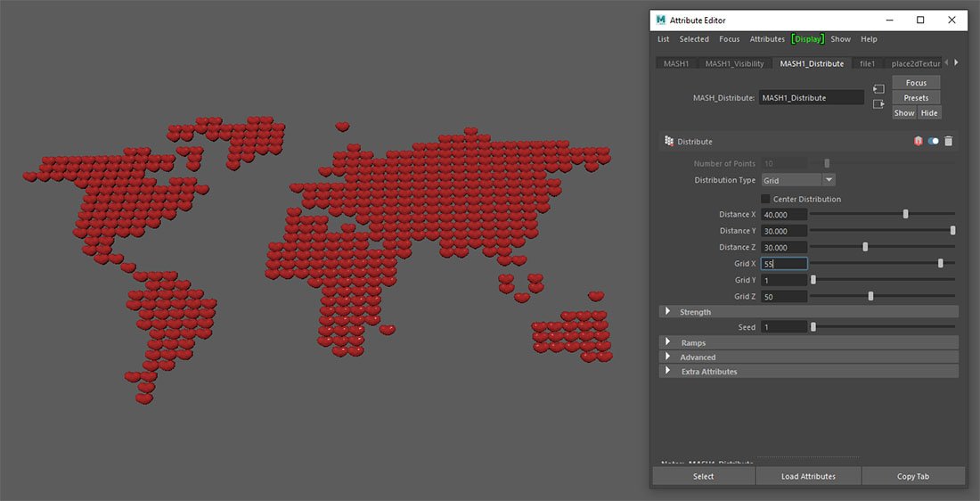Click the input connection icon beside the node name
The width and height of the screenshot is (980, 501).
(878, 89)
